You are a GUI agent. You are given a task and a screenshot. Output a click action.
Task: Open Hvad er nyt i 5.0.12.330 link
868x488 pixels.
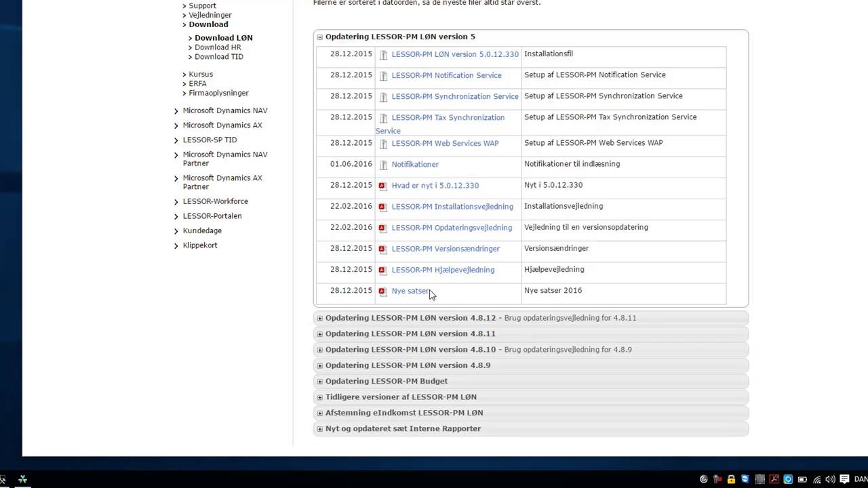coord(435,185)
